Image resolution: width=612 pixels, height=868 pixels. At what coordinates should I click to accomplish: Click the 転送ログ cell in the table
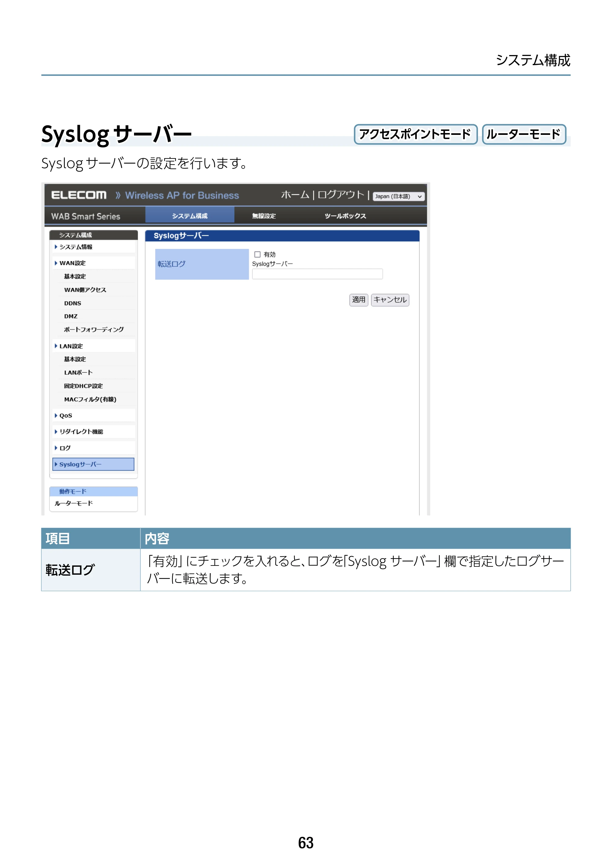(91, 570)
